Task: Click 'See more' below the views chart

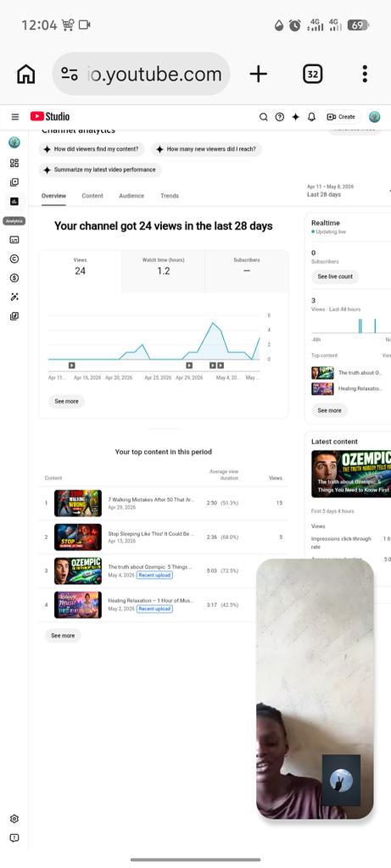Action: pos(66,401)
